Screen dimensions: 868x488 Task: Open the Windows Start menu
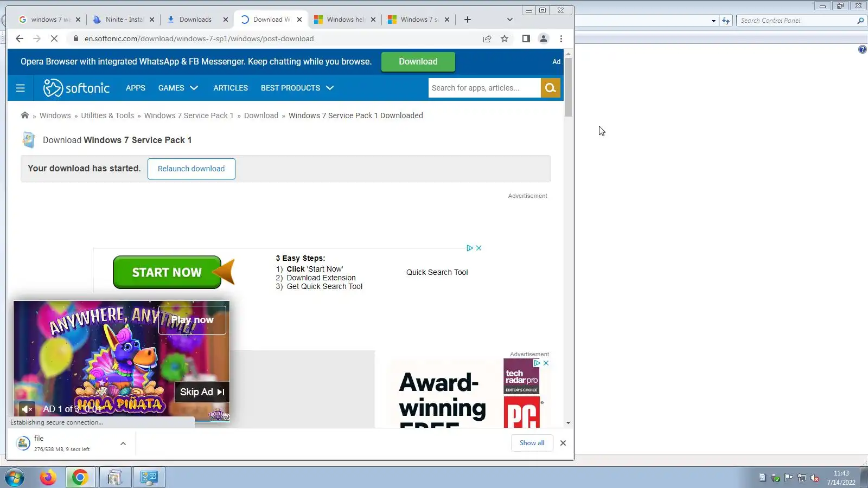[15, 478]
